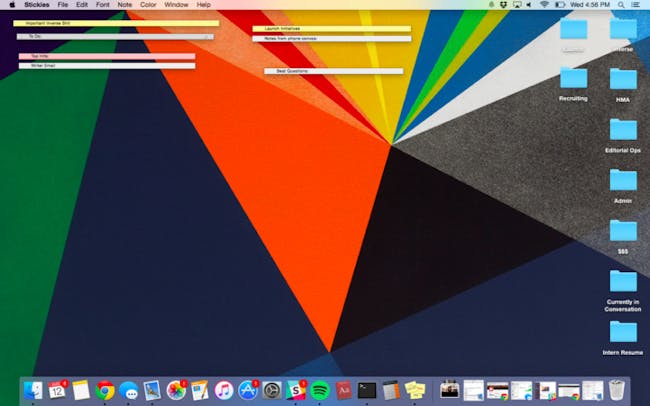The image size is (650, 406).
Task: Open the Help menu
Action: (204, 5)
